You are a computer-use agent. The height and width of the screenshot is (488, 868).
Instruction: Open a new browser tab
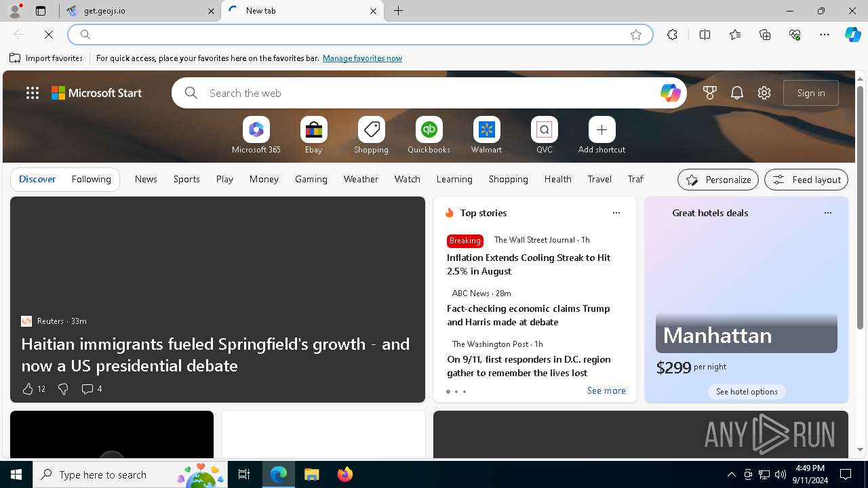(x=399, y=11)
